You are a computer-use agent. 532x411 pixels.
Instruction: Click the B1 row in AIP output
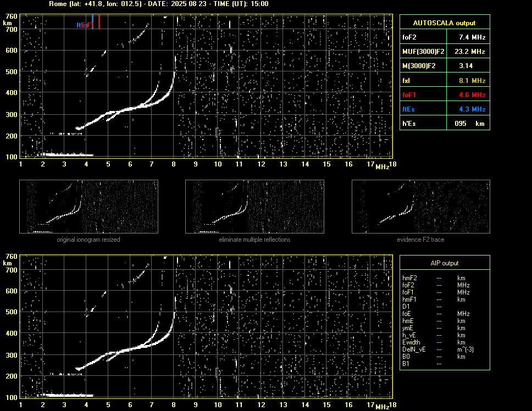pyautogui.click(x=445, y=364)
